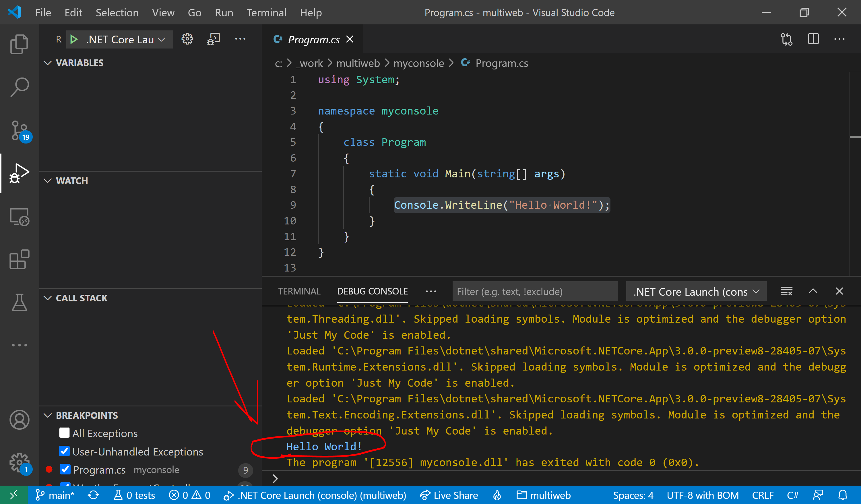This screenshot has height=504, width=861.
Task: Open errors and warnings count in status bar
Action: [189, 495]
